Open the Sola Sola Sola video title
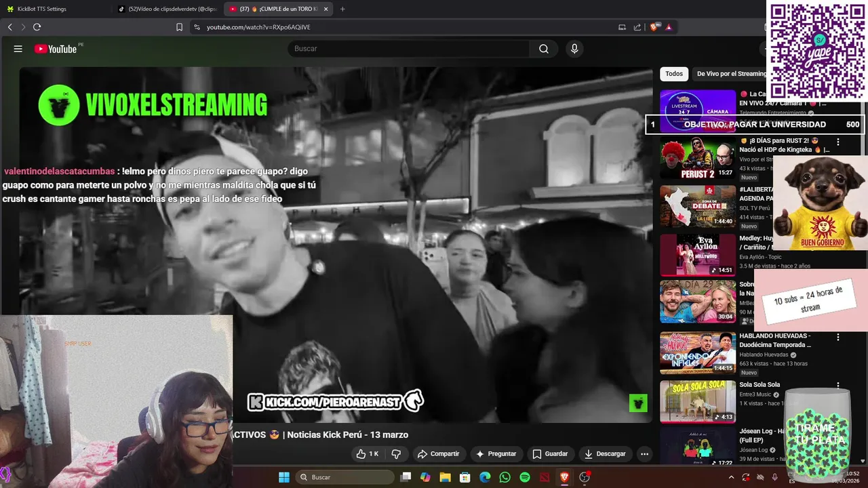This screenshot has width=868, height=488. [x=759, y=385]
